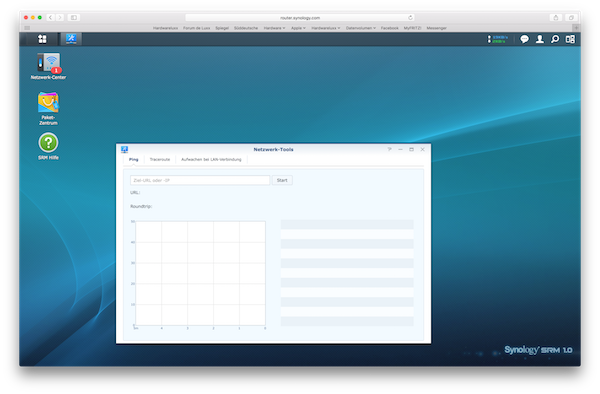Open notifications speech bubble icon
The image size is (600, 394).
pyautogui.click(x=524, y=39)
